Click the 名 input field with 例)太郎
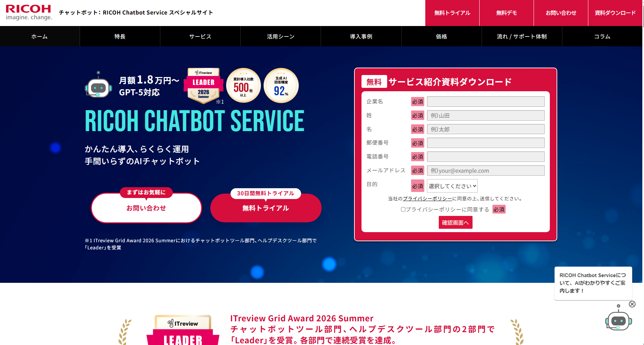 [486, 129]
